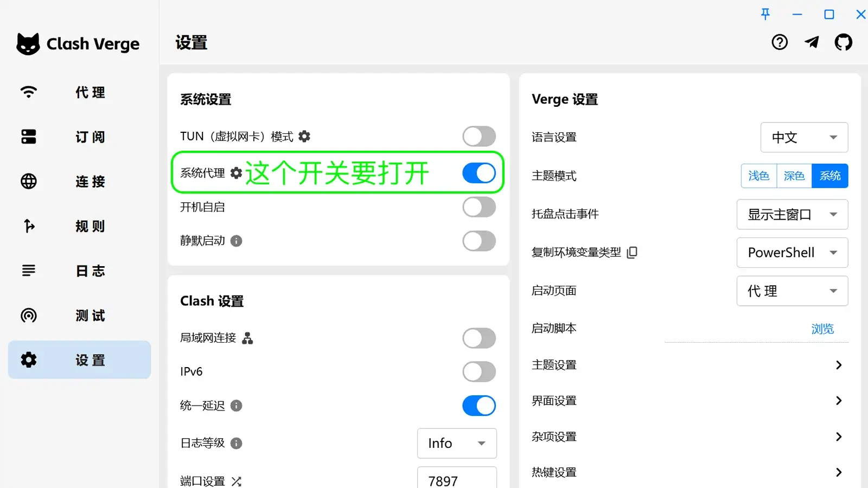The width and height of the screenshot is (868, 488).
Task: Turn off the 系统代理 switch
Action: click(x=478, y=173)
